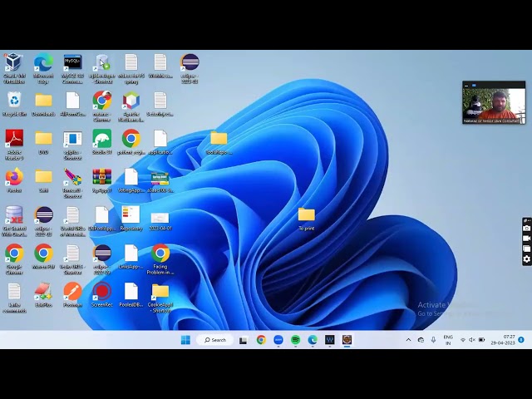
Task: Select the To print folder
Action: point(307,214)
